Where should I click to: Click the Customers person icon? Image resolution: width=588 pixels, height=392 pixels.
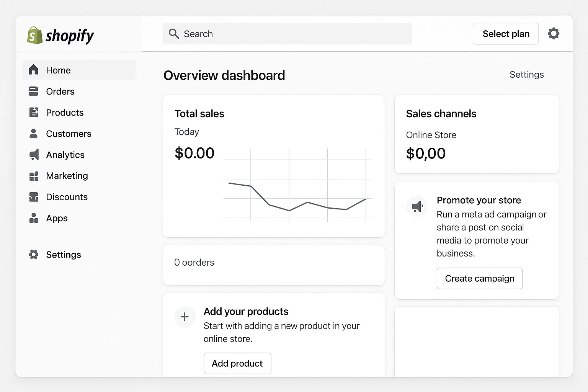(34, 134)
